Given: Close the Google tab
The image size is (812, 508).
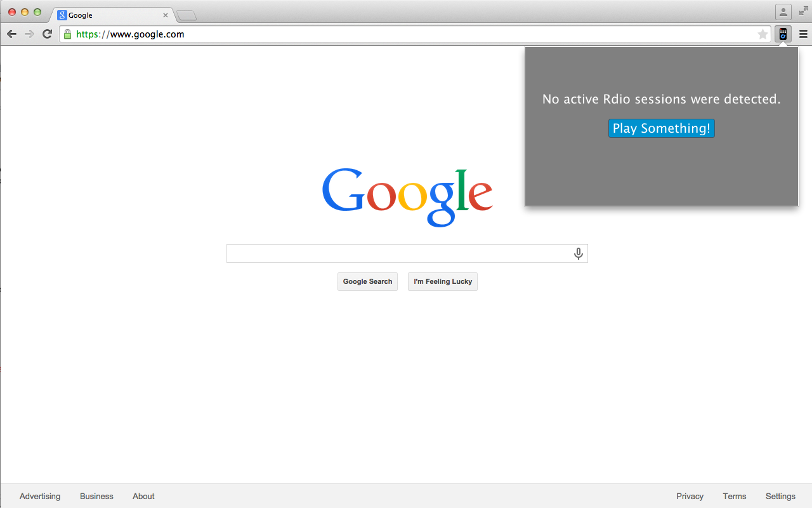Looking at the screenshot, I should 166,15.
